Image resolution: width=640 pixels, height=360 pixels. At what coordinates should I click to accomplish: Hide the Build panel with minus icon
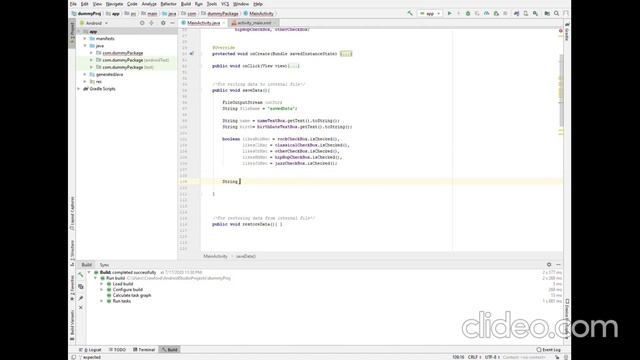[558, 264]
